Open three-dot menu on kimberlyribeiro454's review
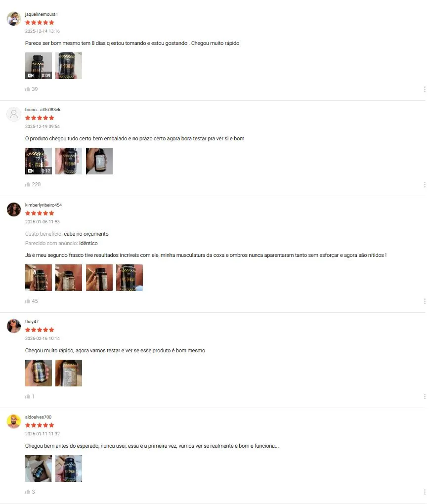Image resolution: width=430 pixels, height=504 pixels. coord(425,301)
